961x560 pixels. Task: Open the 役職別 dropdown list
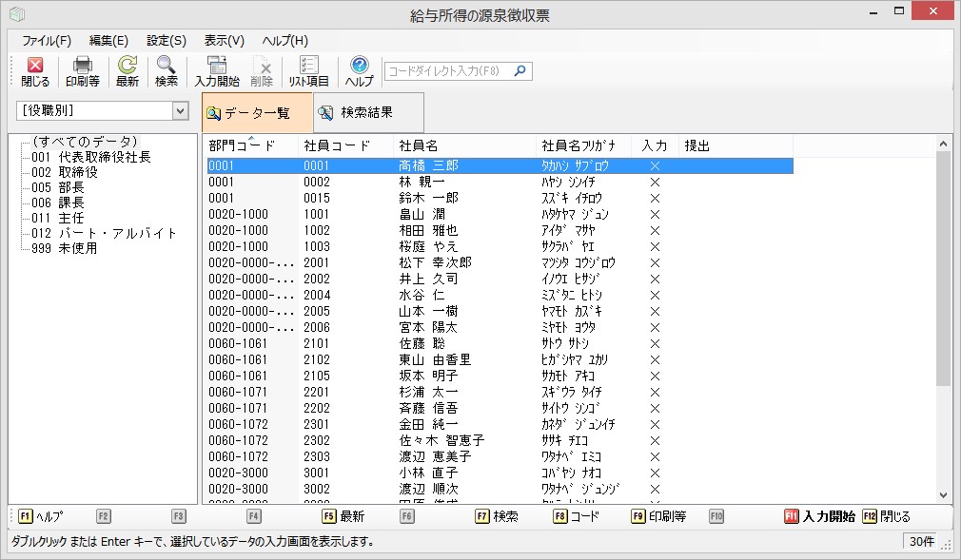pyautogui.click(x=181, y=111)
